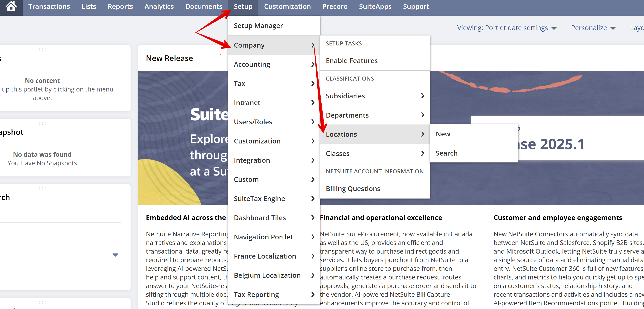
Task: Open the Personalize dropdown
Action: tap(593, 28)
